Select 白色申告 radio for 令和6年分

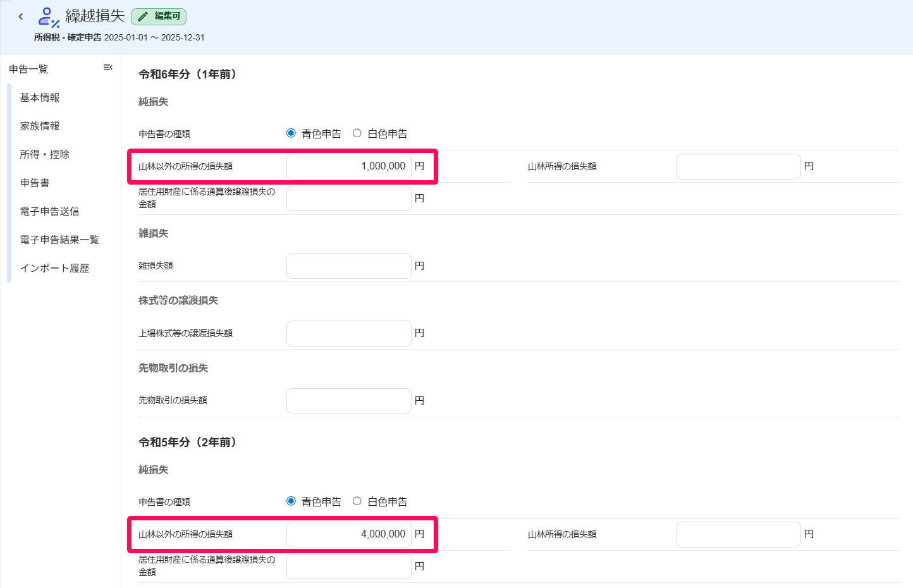pyautogui.click(x=357, y=133)
